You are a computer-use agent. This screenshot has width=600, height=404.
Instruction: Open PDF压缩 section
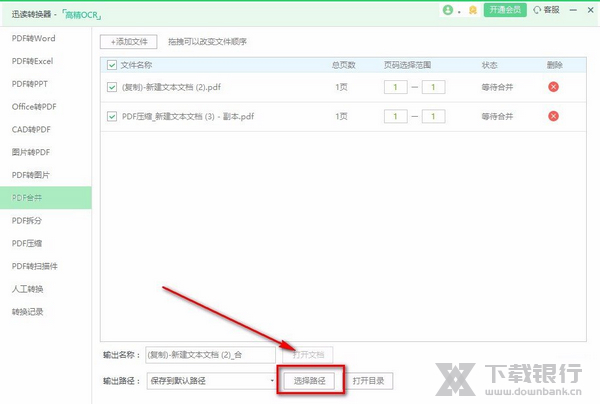point(27,243)
